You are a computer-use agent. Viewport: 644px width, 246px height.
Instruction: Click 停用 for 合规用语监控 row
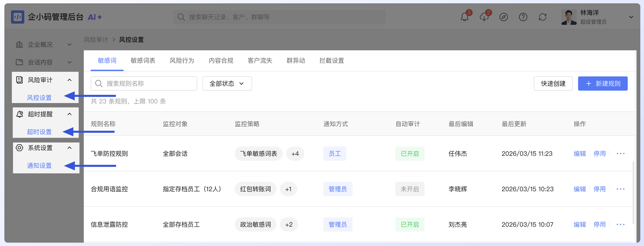click(600, 189)
